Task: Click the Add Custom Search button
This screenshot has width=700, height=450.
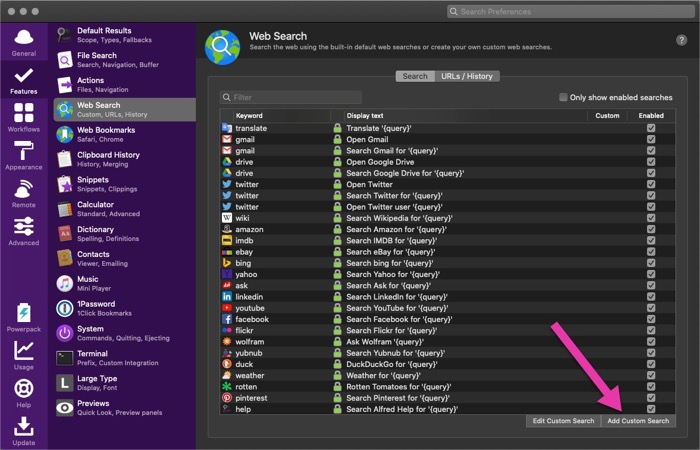Action: point(638,421)
